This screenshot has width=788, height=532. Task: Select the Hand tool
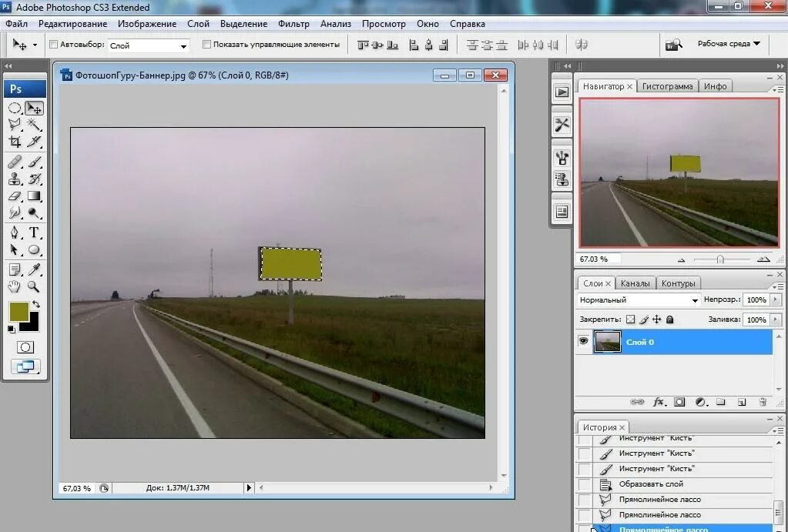coord(15,287)
